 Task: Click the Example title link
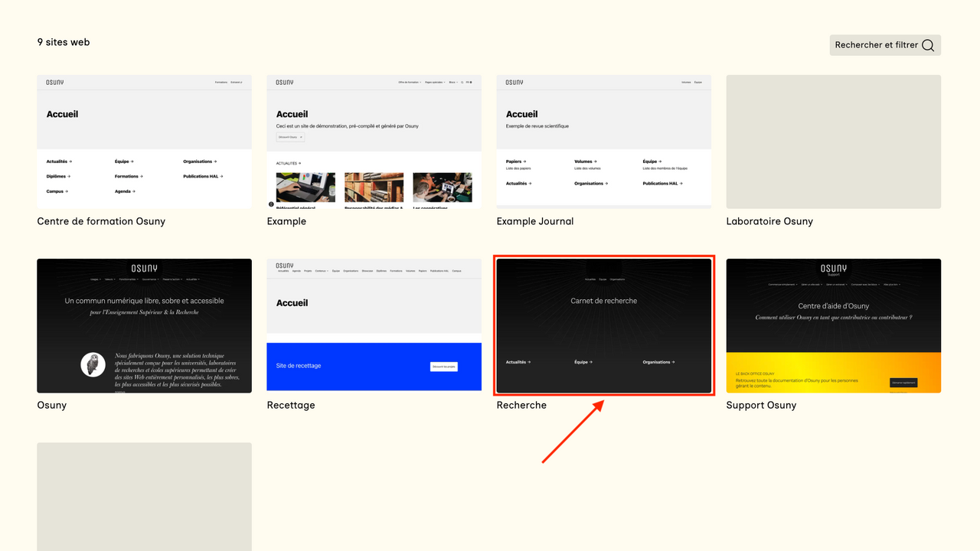pos(286,221)
